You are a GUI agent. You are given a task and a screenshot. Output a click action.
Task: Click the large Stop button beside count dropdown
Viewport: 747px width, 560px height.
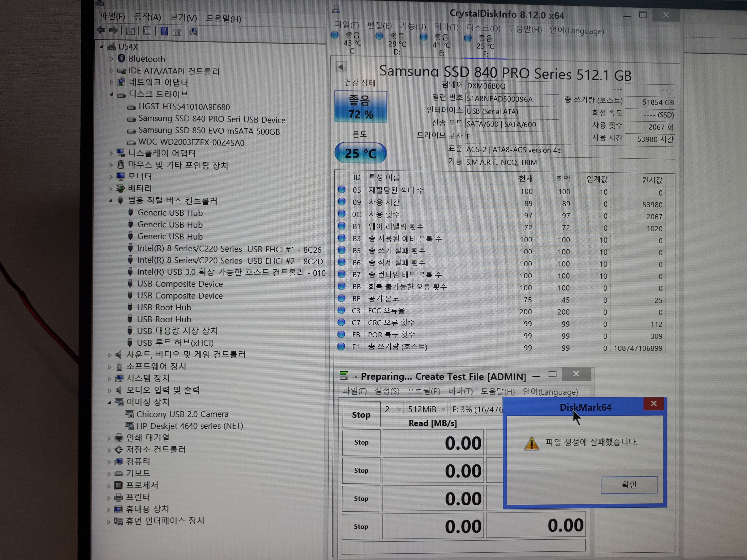click(x=361, y=415)
